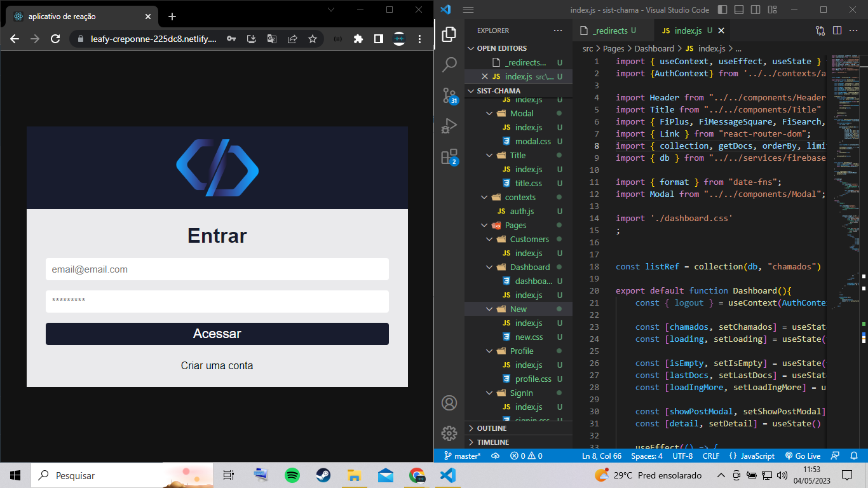Screen dimensions: 868x488
Task: Bookmark this page with the star icon
Action: [313, 39]
